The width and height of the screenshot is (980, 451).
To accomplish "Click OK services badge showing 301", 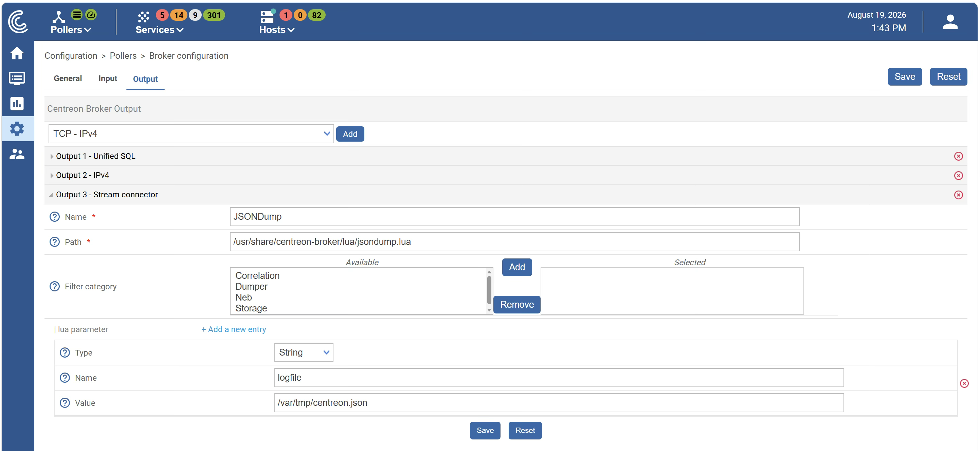I will [x=214, y=15].
